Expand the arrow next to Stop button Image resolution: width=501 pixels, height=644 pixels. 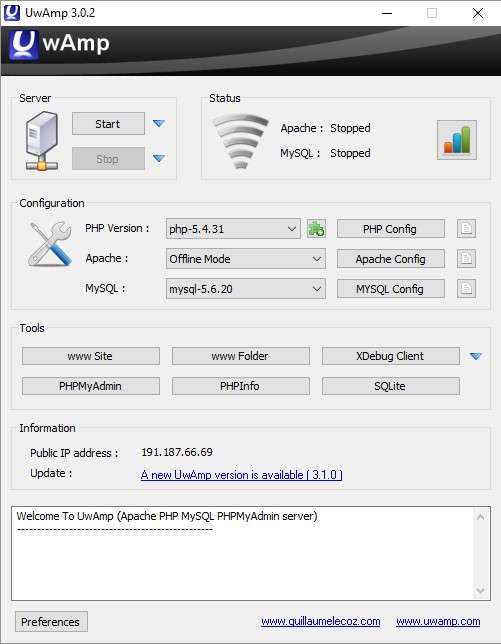(159, 158)
